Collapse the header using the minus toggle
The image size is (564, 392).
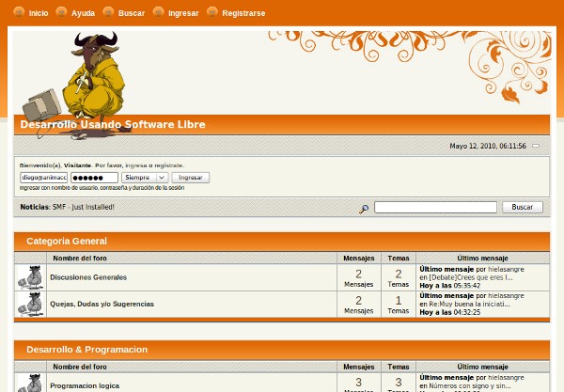(536, 146)
